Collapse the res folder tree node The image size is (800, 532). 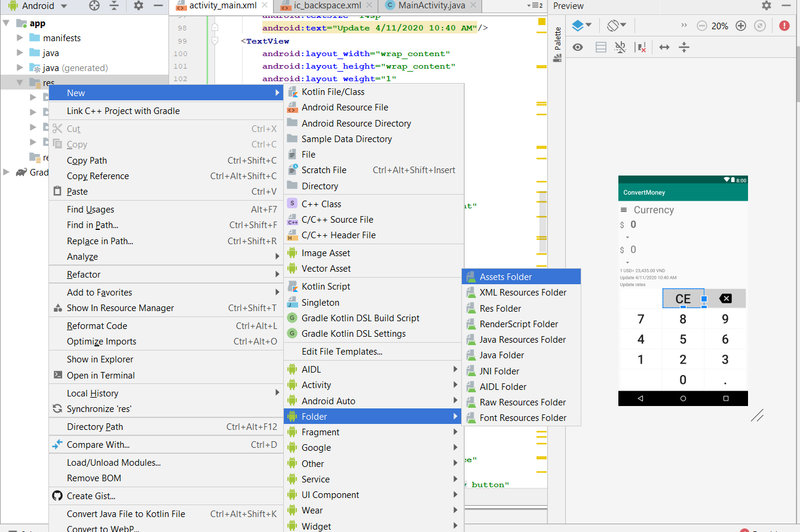[x=20, y=82]
